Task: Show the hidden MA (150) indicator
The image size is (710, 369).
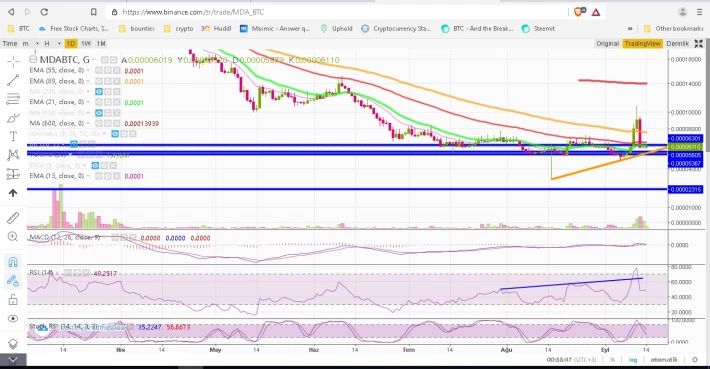Action: pyautogui.click(x=98, y=113)
